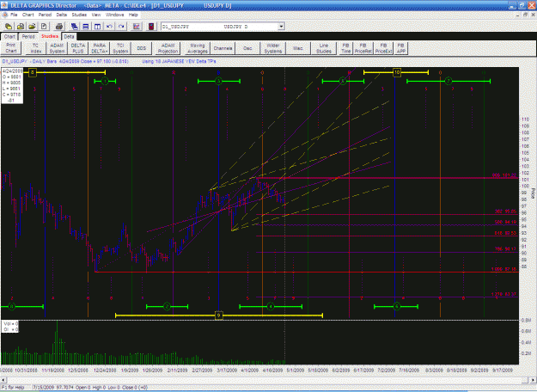The width and height of the screenshot is (537, 392).
Task: Click the FIB APP button
Action: pos(400,48)
